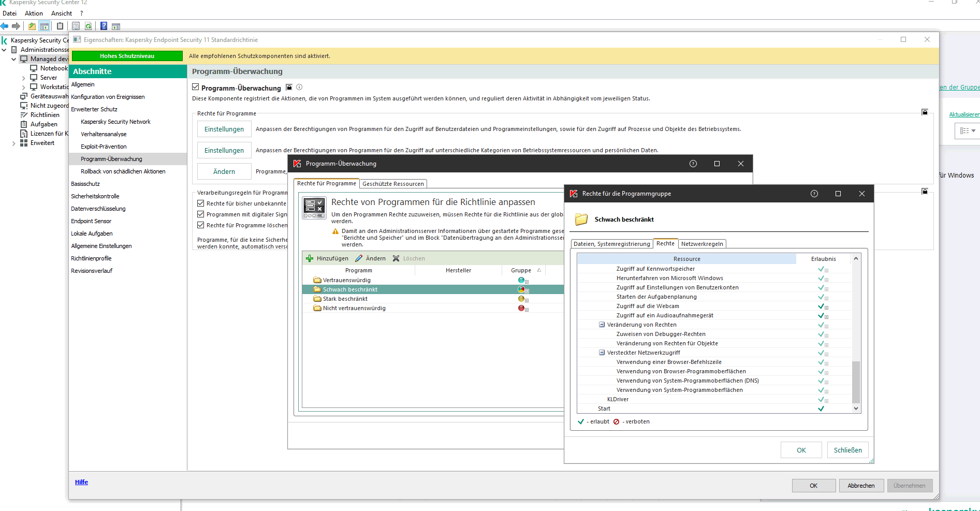This screenshot has width=980, height=511.
Task: Open help icon in Programmgruppe dialog title
Action: (814, 194)
